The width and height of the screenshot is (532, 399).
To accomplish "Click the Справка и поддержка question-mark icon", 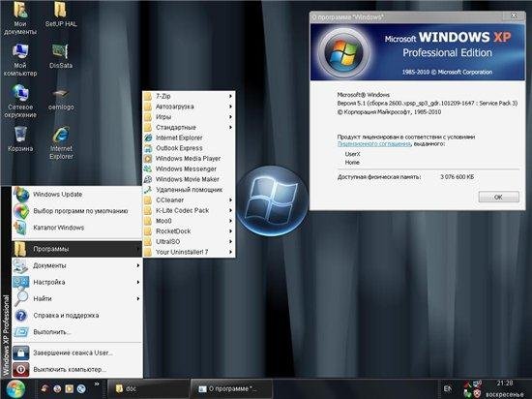I will coord(21,316).
